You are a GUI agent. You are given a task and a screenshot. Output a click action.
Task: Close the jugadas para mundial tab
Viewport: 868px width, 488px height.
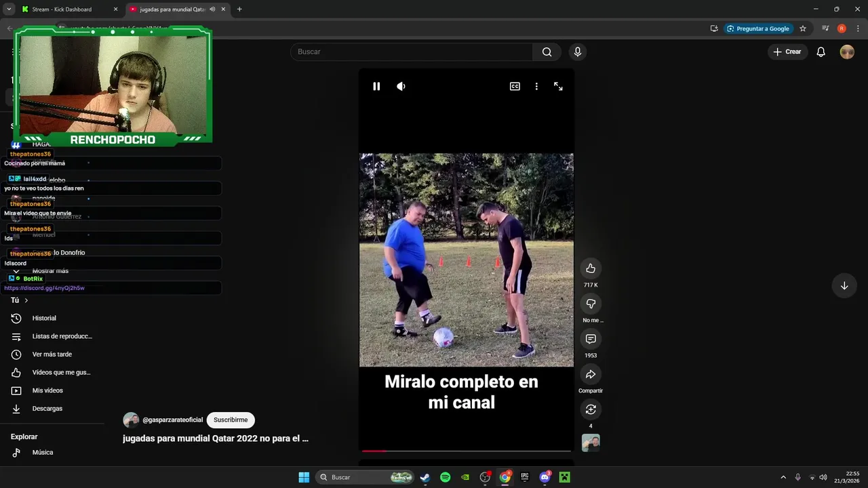coord(223,9)
